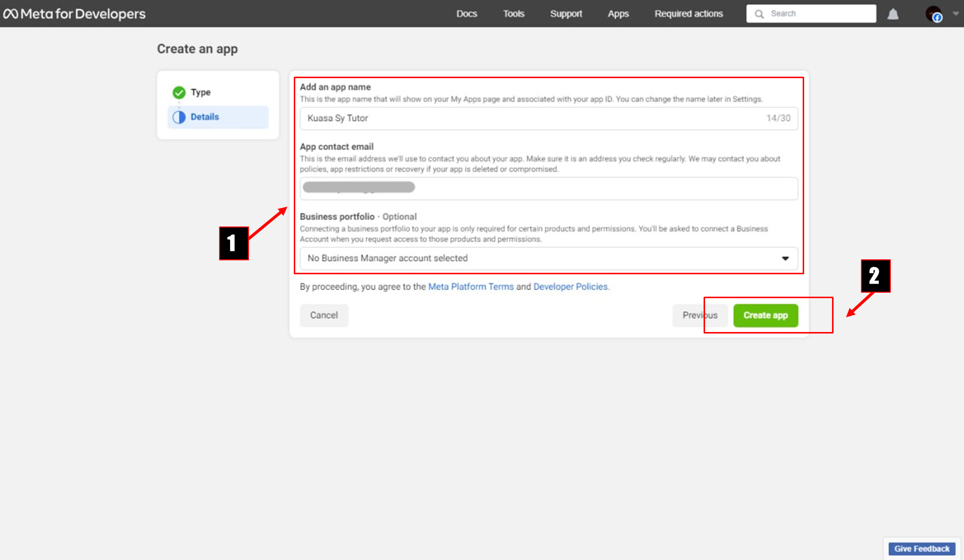Open Required actions in top bar
Image resolution: width=964 pixels, height=560 pixels.
pos(688,14)
